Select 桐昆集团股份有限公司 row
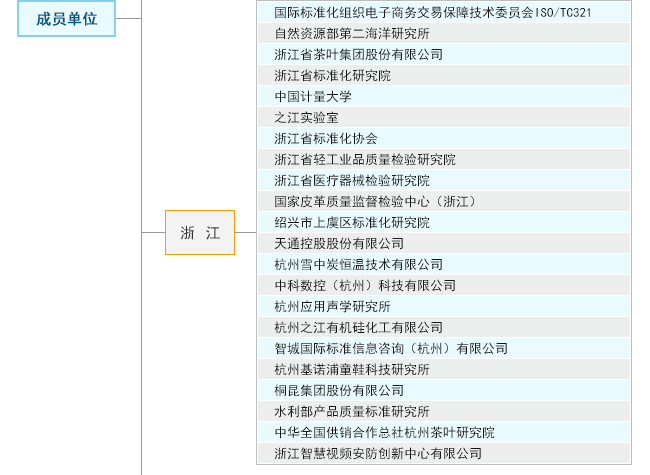 (x=339, y=391)
